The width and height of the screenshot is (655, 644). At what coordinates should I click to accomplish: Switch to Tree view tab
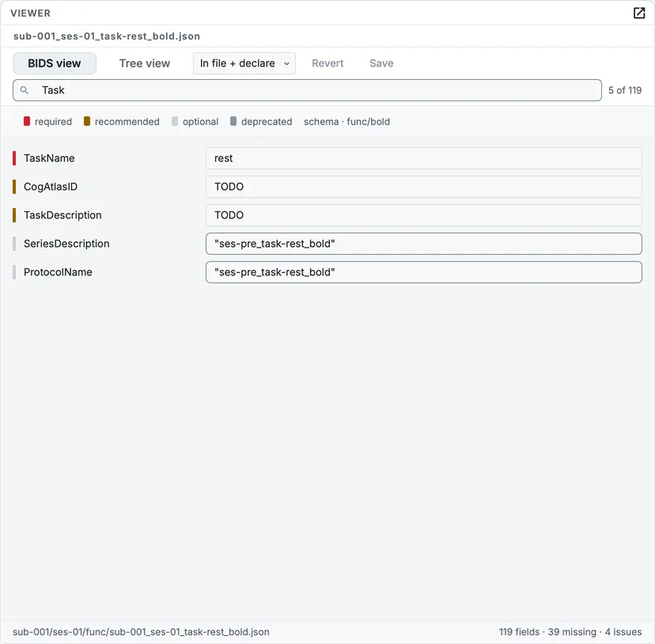145,63
